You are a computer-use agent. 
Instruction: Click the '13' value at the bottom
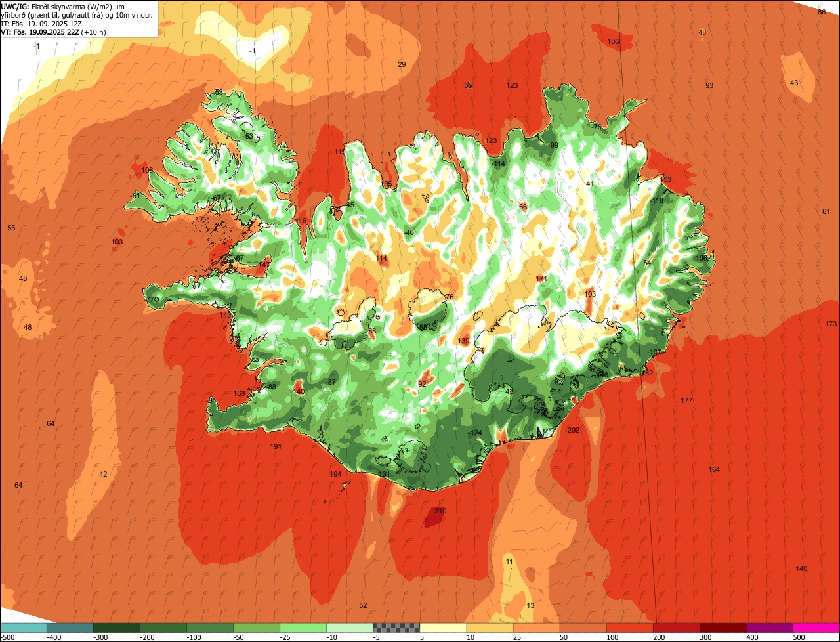tap(530, 605)
